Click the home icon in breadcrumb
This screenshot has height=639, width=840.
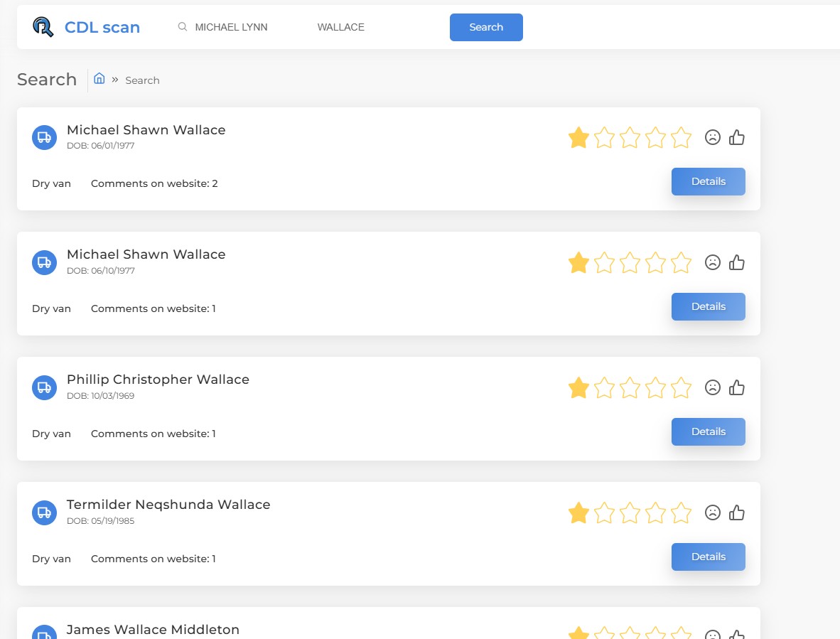click(99, 79)
